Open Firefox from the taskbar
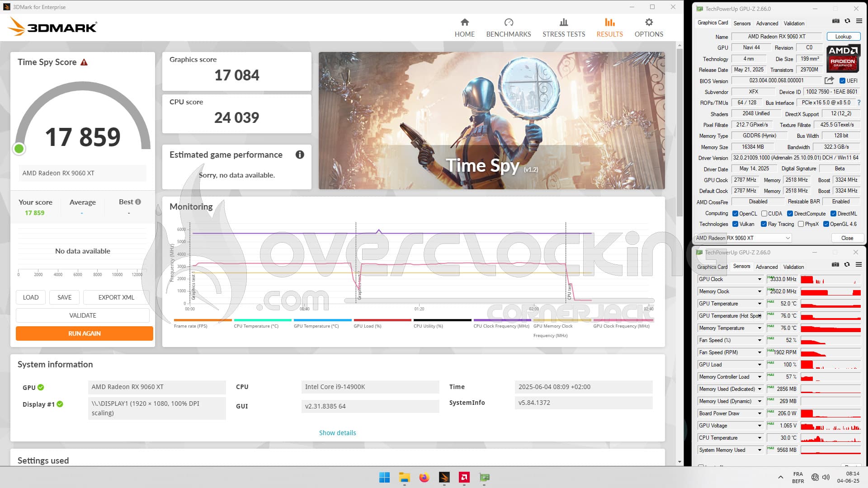 point(424,477)
